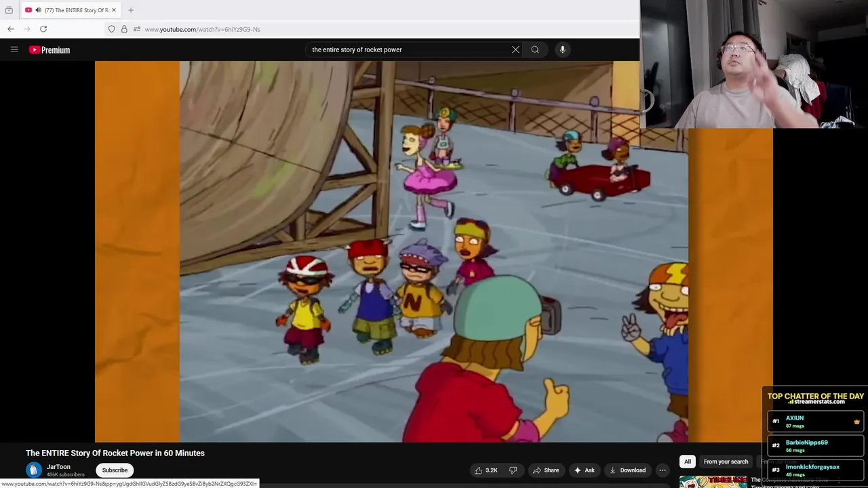
Task: Go back to the previous page
Action: coord(11,29)
